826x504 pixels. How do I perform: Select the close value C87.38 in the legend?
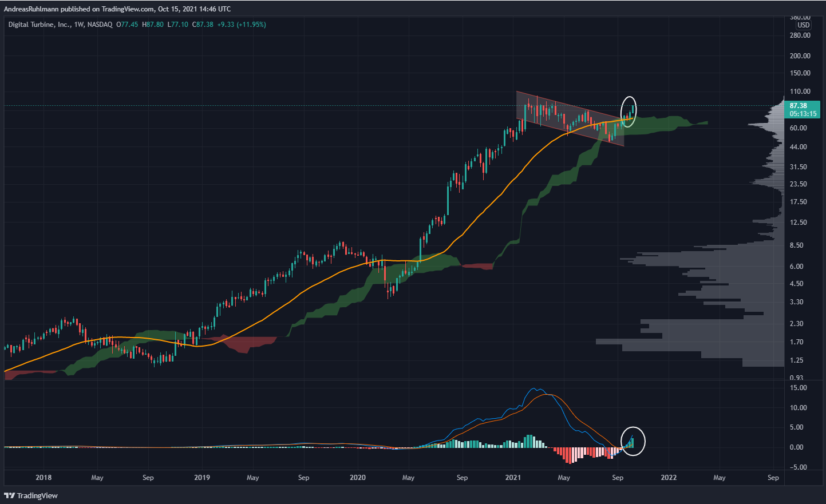coord(203,25)
